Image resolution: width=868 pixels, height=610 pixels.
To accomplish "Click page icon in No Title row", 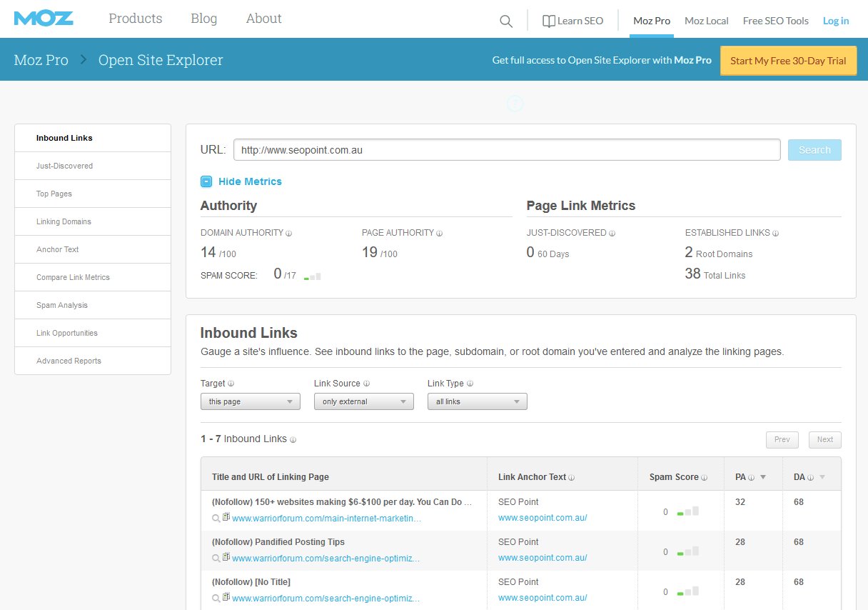I will click(x=226, y=598).
